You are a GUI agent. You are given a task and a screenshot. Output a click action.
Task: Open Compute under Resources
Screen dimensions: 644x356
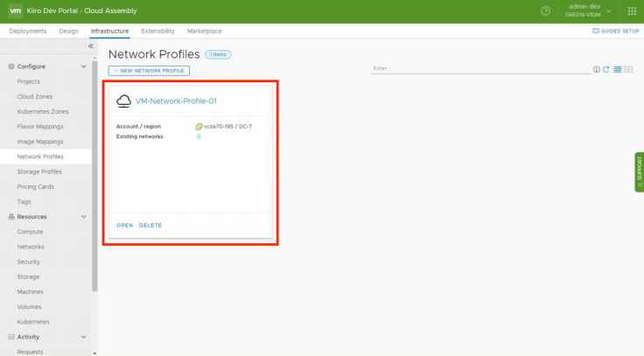click(30, 232)
